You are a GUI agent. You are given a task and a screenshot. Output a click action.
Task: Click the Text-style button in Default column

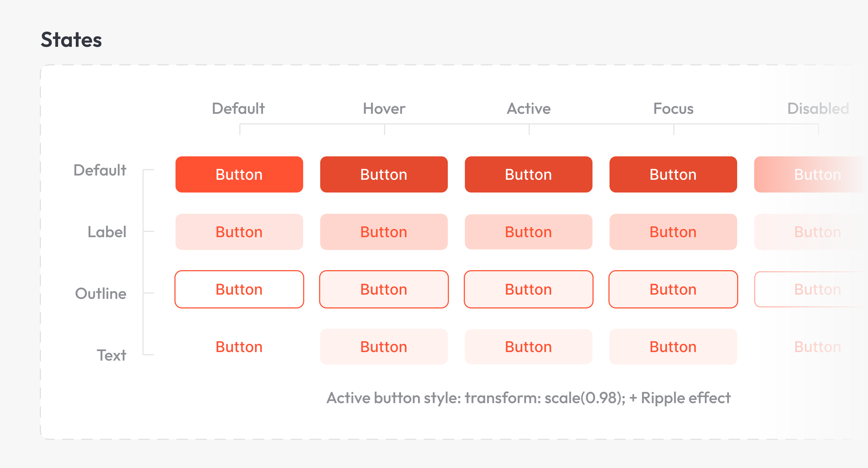[x=239, y=347]
